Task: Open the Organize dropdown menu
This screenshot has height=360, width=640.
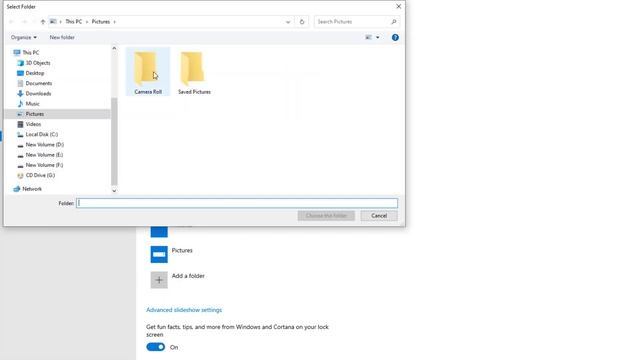Action: point(24,38)
